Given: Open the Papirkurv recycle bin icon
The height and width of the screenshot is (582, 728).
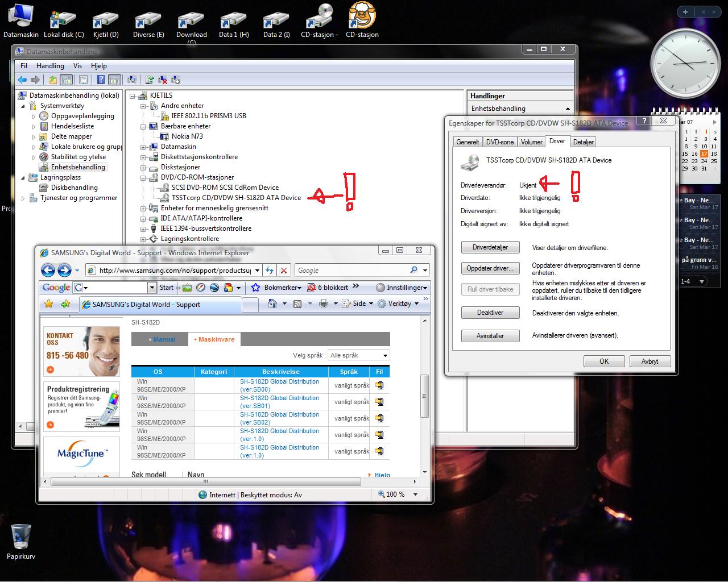Looking at the screenshot, I should (x=21, y=542).
